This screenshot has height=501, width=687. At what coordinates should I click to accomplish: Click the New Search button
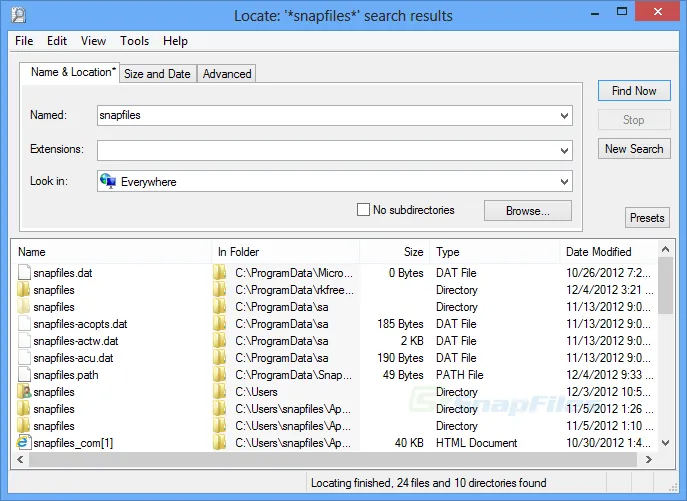point(634,149)
